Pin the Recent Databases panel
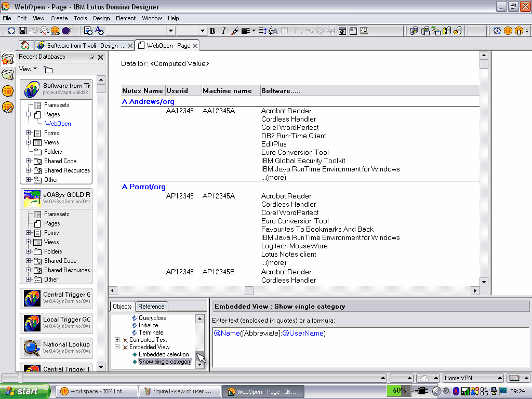 tap(91, 57)
